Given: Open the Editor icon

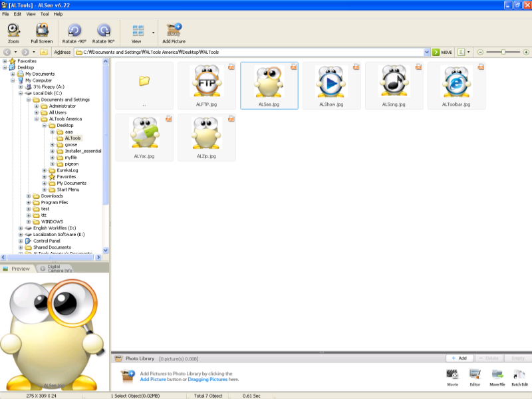Looking at the screenshot, I should (x=475, y=377).
